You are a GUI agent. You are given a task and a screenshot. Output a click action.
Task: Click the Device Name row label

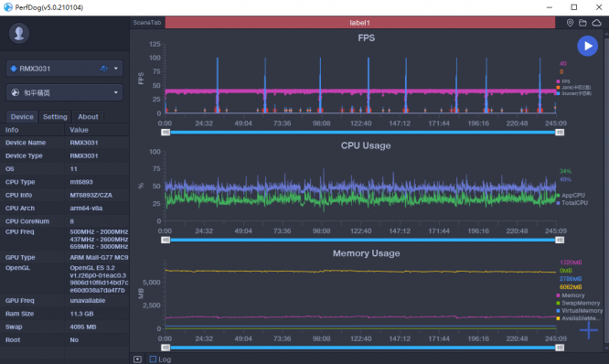click(x=26, y=143)
